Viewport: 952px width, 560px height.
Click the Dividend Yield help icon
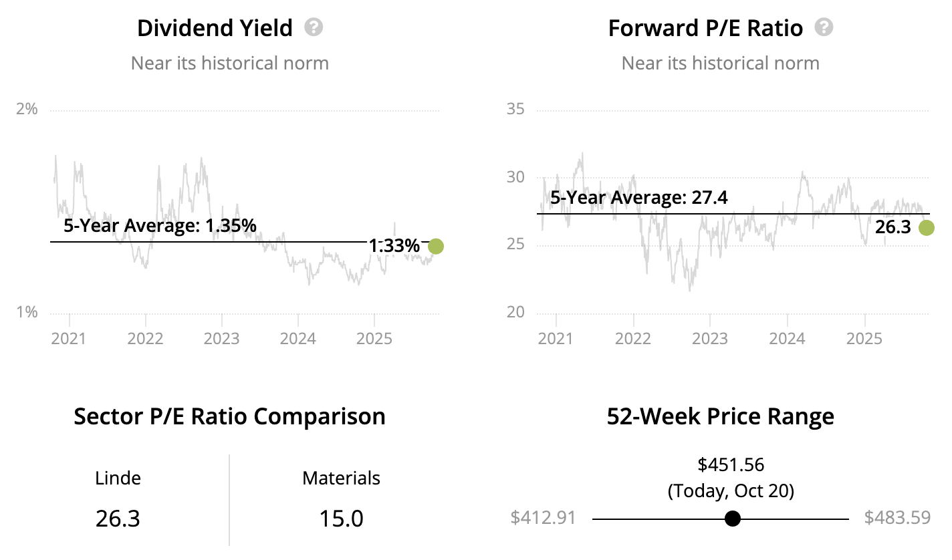click(314, 27)
